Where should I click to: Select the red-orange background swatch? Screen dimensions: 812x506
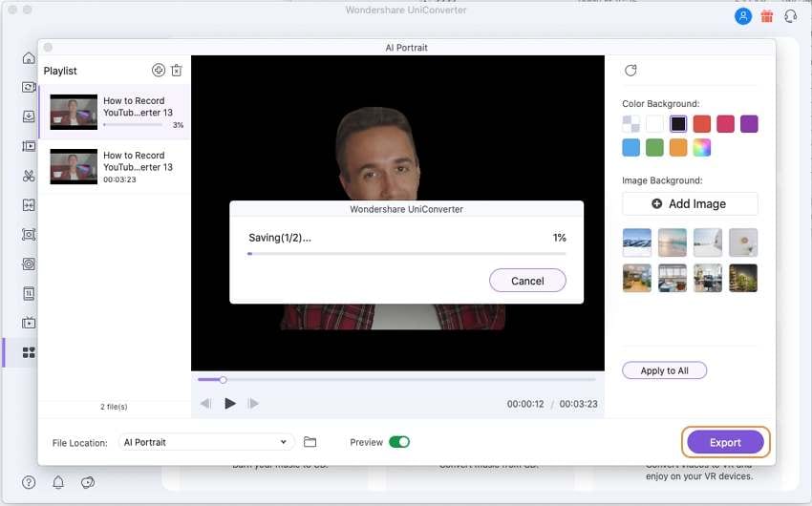point(702,124)
